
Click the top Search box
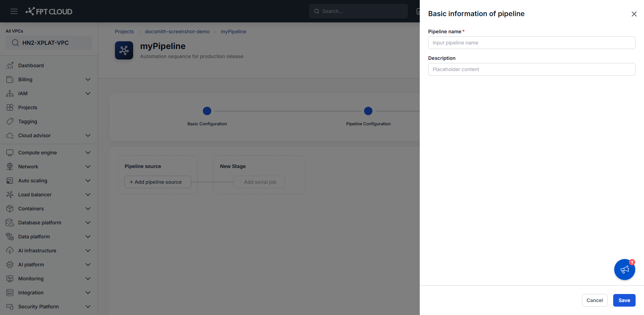(x=358, y=11)
